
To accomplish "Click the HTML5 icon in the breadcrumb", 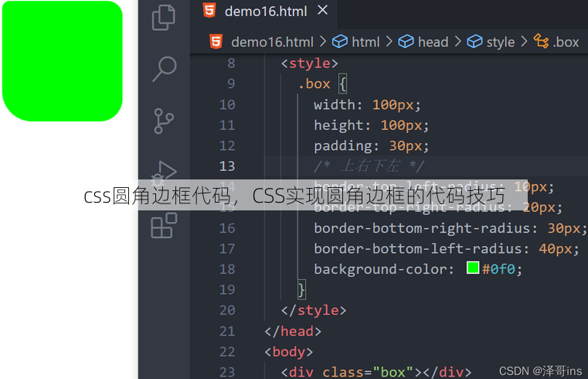I will point(216,41).
